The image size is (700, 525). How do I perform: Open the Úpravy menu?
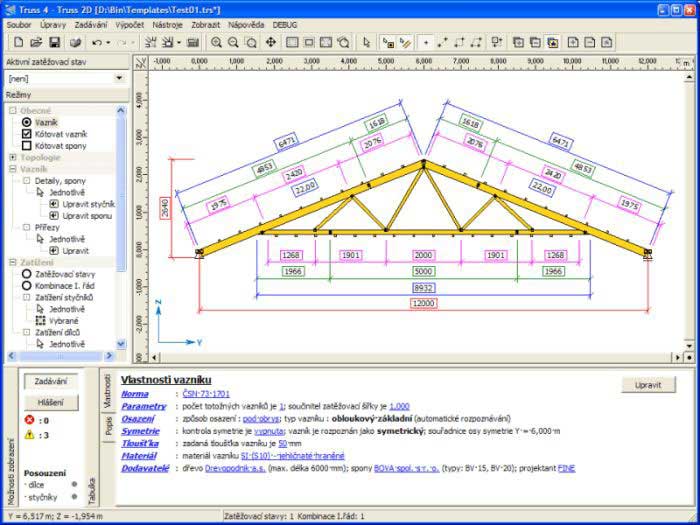pyautogui.click(x=53, y=25)
